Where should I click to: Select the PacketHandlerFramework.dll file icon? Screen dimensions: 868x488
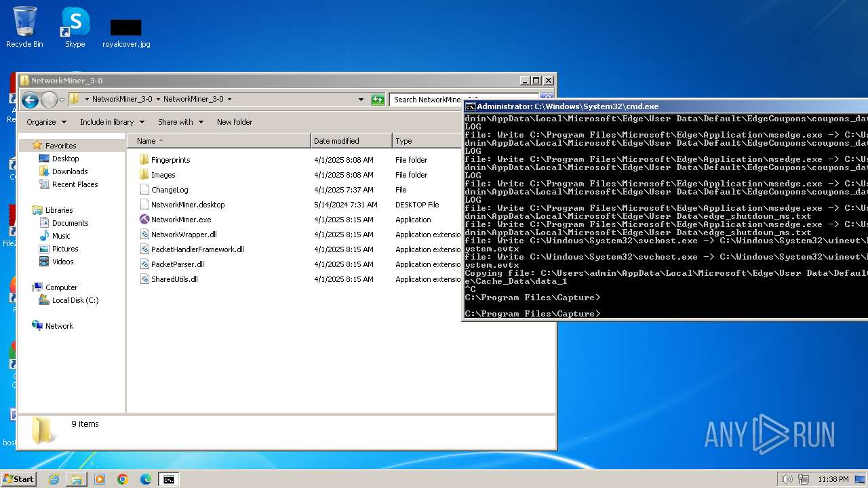pos(144,249)
